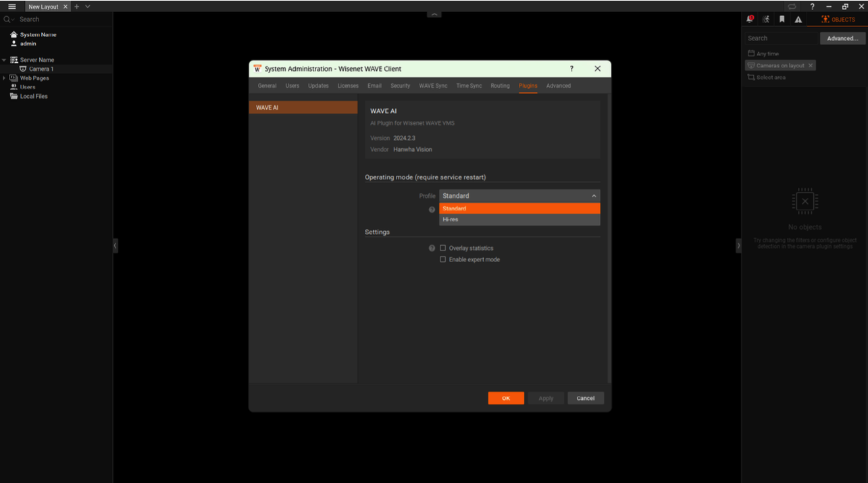
Task: Open the Email tab
Action: point(374,86)
